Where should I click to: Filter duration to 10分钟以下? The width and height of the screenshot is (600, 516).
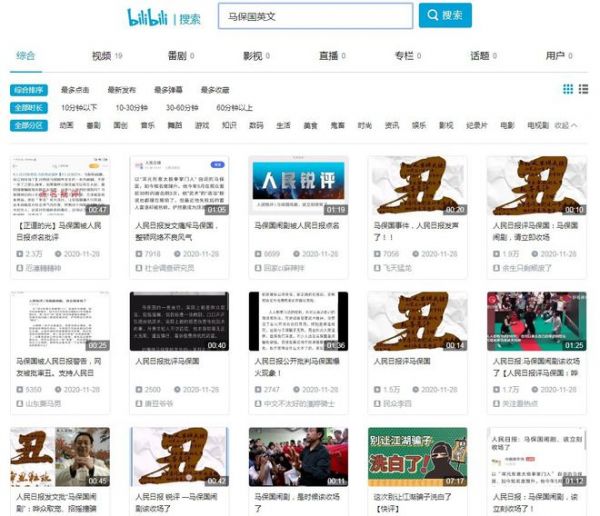click(x=81, y=107)
